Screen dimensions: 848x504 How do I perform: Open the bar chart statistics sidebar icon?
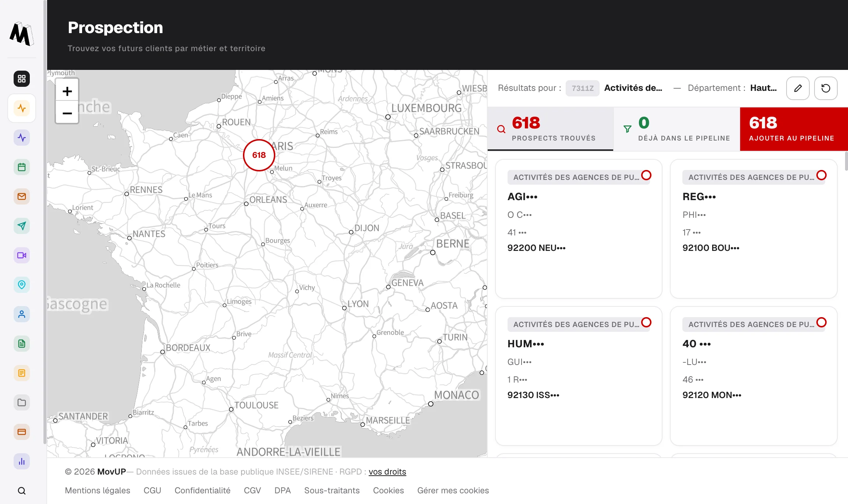22,461
